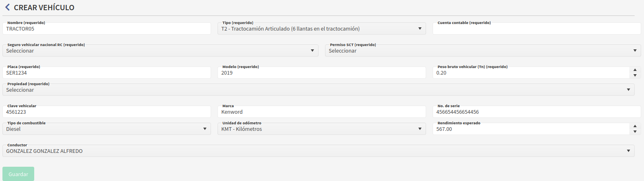The height and width of the screenshot is (181, 644).
Task: Click the Clave vehicular input field
Action: click(107, 112)
